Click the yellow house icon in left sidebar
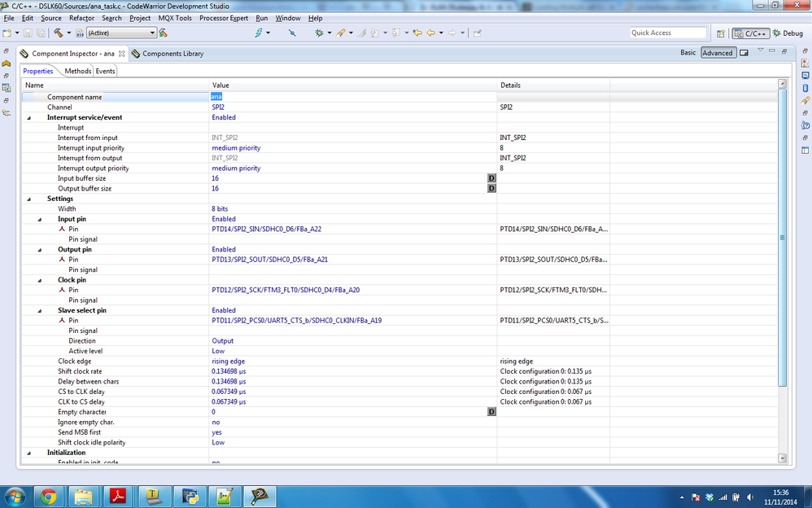 click(7, 63)
